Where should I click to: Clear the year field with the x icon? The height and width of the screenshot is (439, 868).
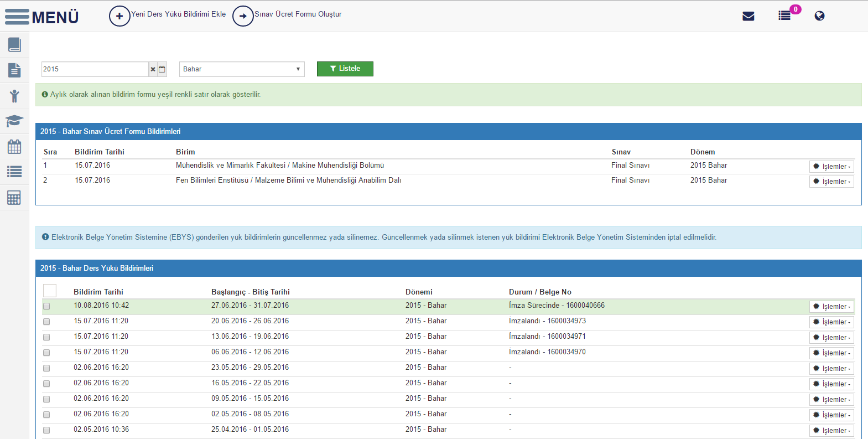pos(153,69)
